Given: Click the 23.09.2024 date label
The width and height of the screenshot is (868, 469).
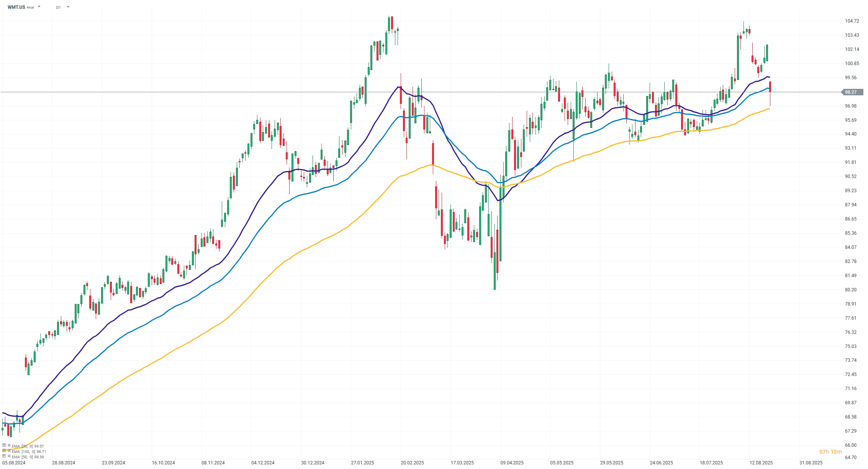Looking at the screenshot, I should pyautogui.click(x=113, y=463).
